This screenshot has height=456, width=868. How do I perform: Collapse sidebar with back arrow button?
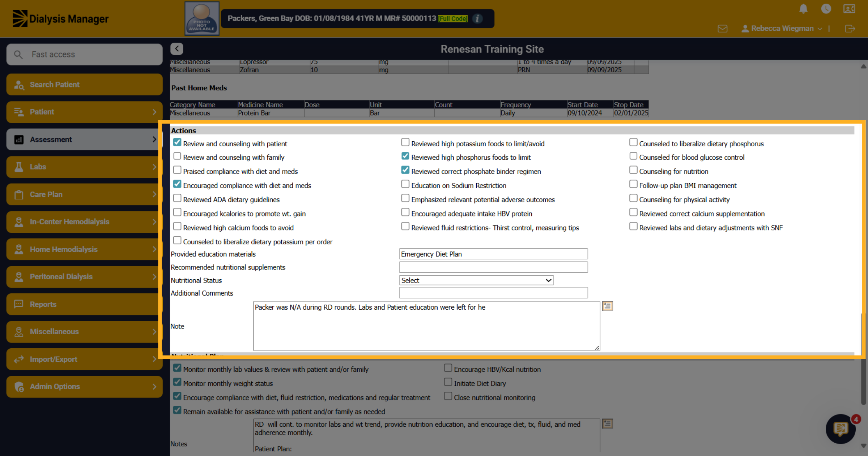tap(177, 49)
